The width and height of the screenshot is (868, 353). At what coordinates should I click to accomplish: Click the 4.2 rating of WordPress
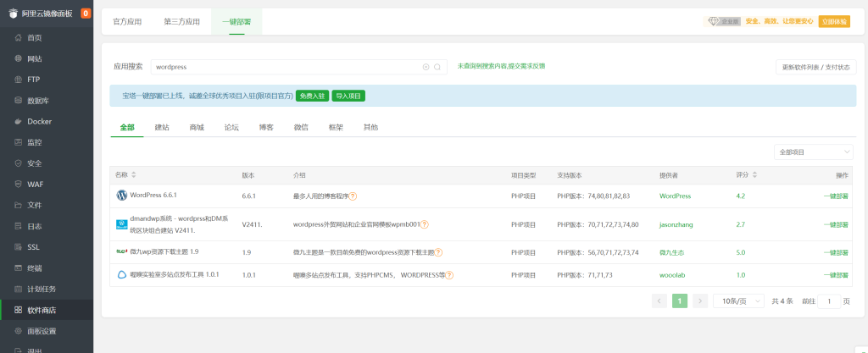740,196
